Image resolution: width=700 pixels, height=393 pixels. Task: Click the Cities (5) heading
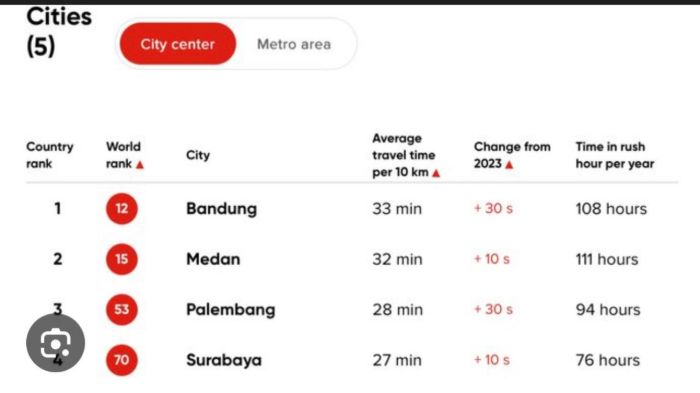point(59,31)
